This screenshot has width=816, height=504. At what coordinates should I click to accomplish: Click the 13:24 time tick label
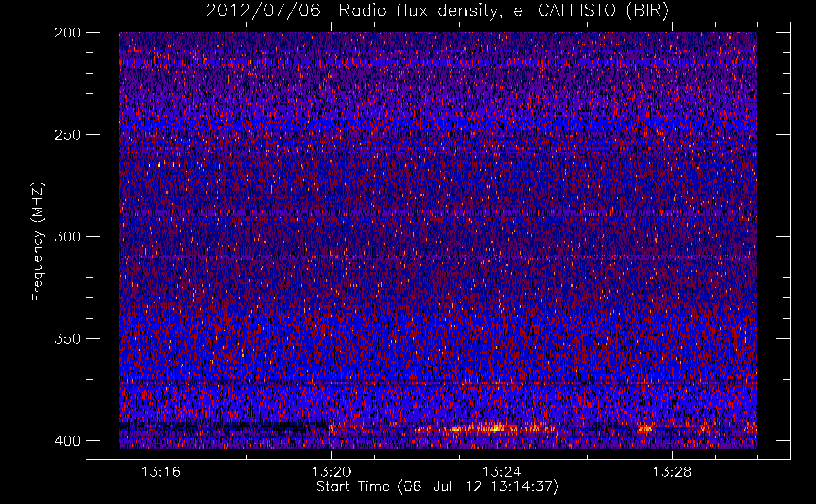click(502, 472)
